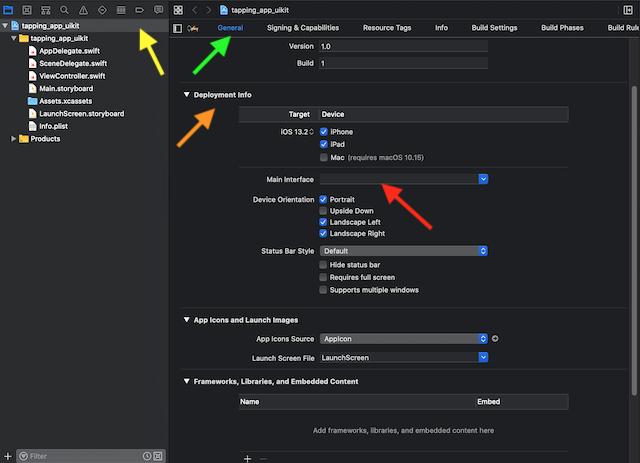The height and width of the screenshot is (463, 640).
Task: Switch to the General tab
Action: coord(230,28)
